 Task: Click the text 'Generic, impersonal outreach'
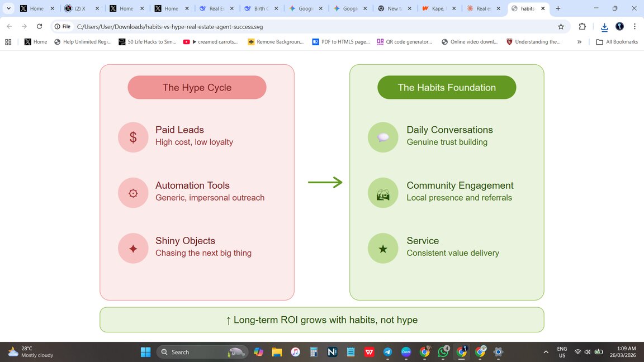210,198
